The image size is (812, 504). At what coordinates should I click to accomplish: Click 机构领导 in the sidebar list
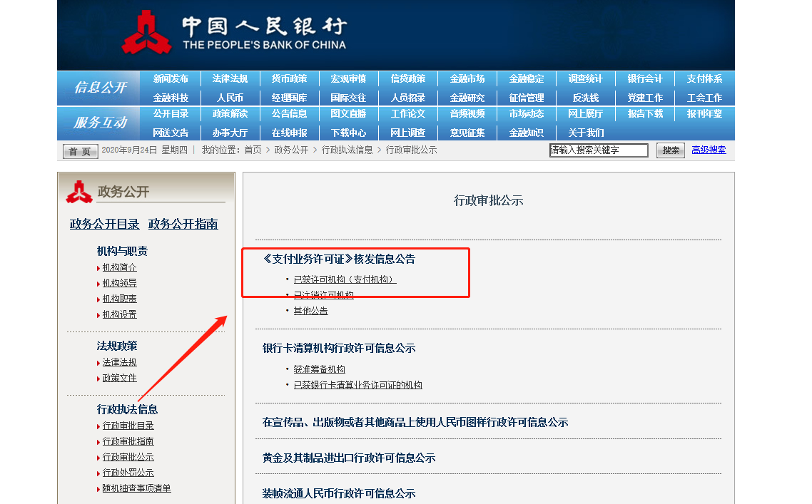coord(119,283)
